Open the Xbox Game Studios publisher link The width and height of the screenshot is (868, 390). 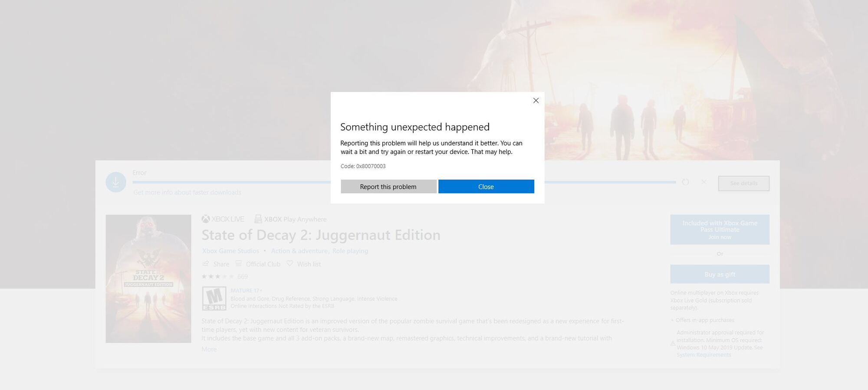pyautogui.click(x=230, y=251)
